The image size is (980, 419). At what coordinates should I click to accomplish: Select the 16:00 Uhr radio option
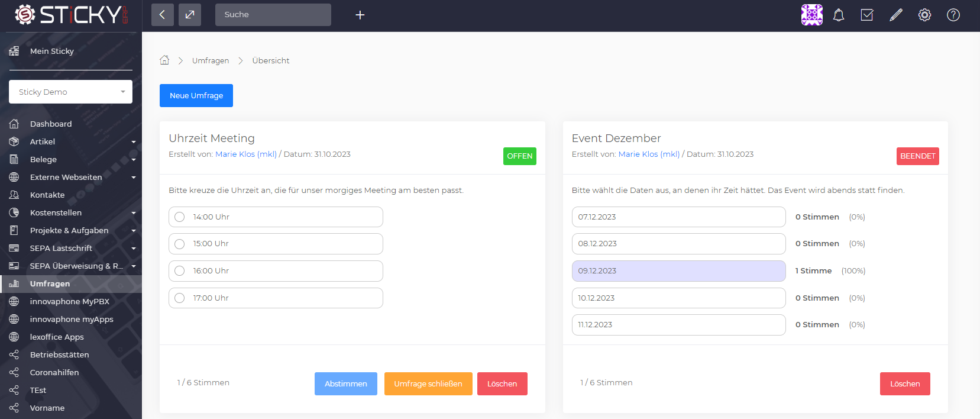tap(180, 270)
